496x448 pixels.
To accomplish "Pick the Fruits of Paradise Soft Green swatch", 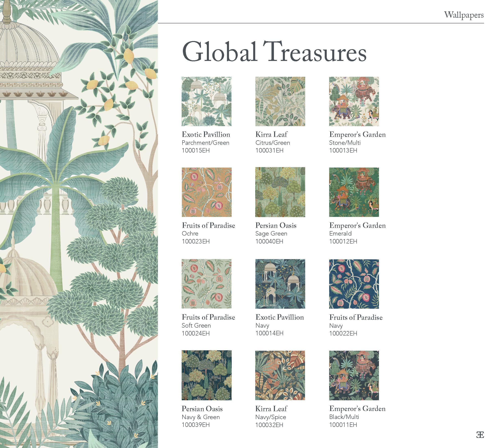I will pos(206,284).
